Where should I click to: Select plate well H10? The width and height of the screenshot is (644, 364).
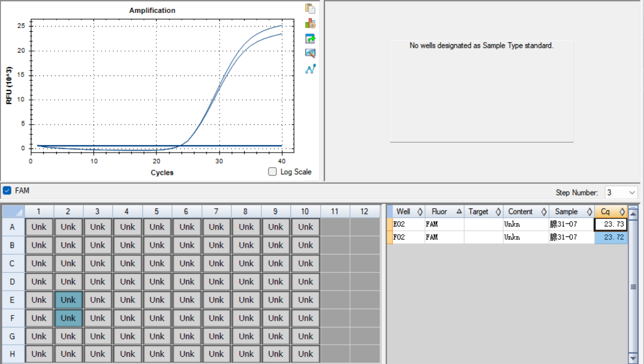coord(306,354)
